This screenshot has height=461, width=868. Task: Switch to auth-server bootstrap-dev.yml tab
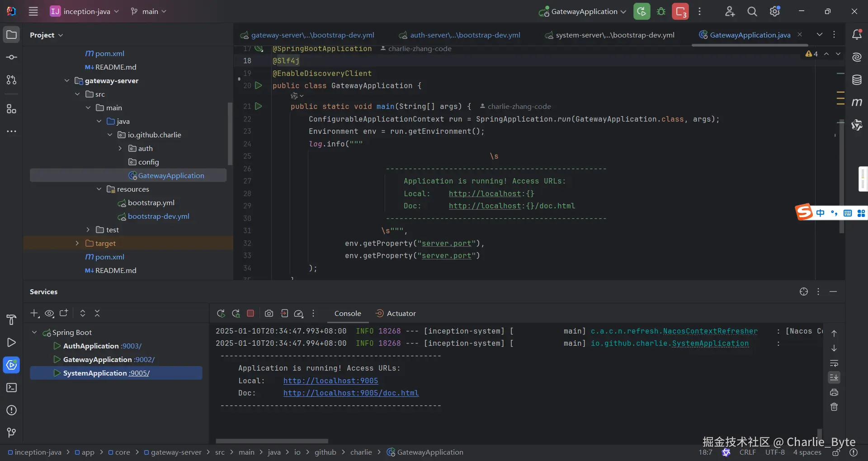tap(465, 35)
